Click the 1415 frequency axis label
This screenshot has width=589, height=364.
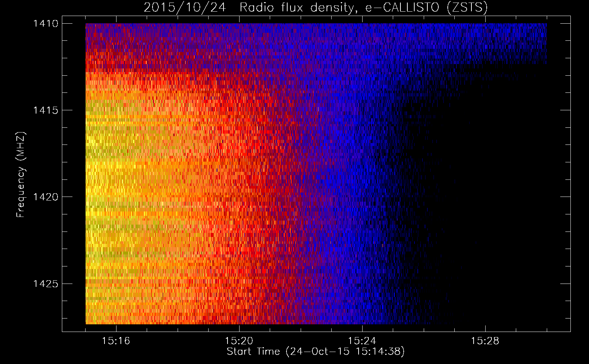coord(46,110)
